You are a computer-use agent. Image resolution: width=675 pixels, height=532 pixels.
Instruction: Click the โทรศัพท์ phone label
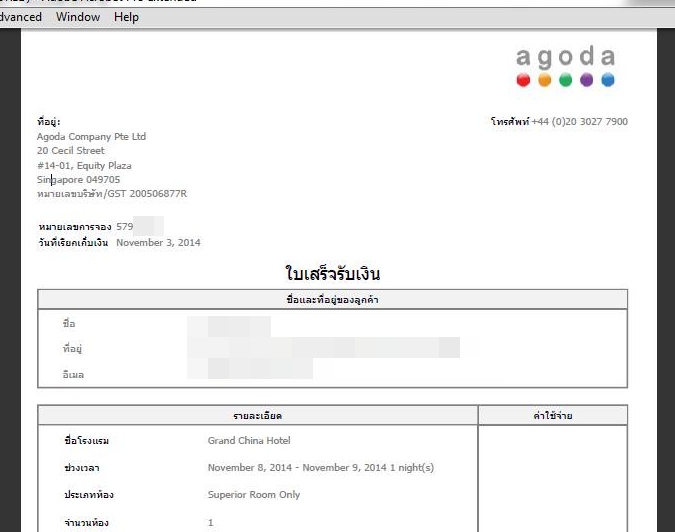(x=510, y=122)
